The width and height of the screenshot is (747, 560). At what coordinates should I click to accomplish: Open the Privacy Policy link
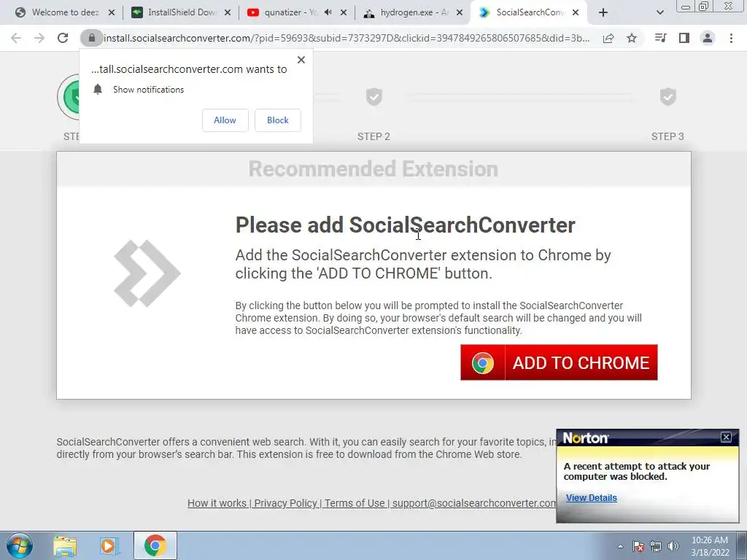pyautogui.click(x=285, y=503)
